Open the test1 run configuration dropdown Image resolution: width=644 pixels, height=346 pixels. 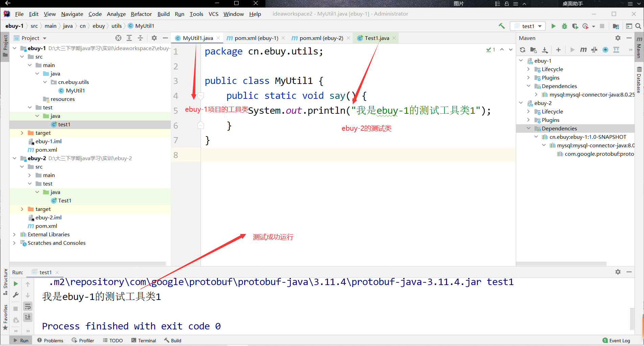click(x=528, y=26)
